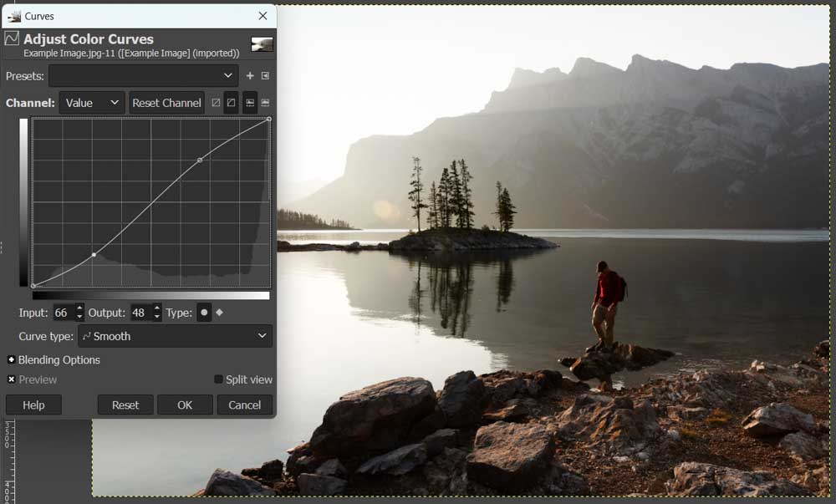Click Reset Channel button

[166, 103]
